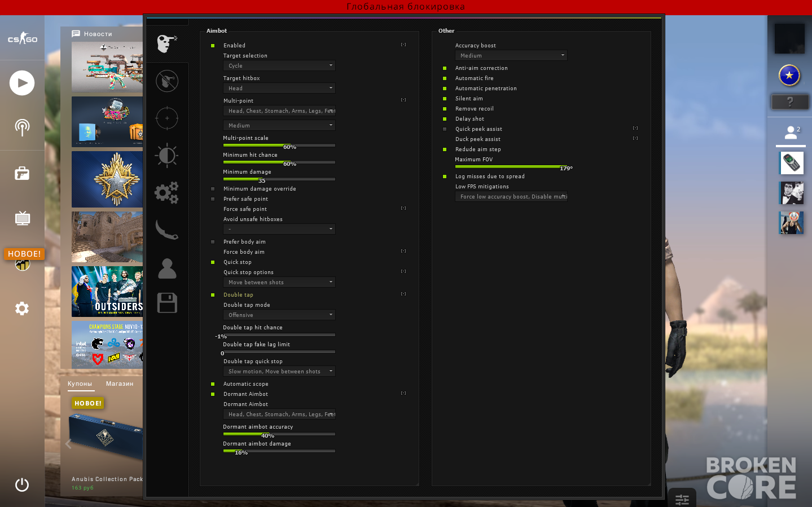Screen dimensions: 812x507
Task: Click the Новости news header
Action: coord(92,34)
